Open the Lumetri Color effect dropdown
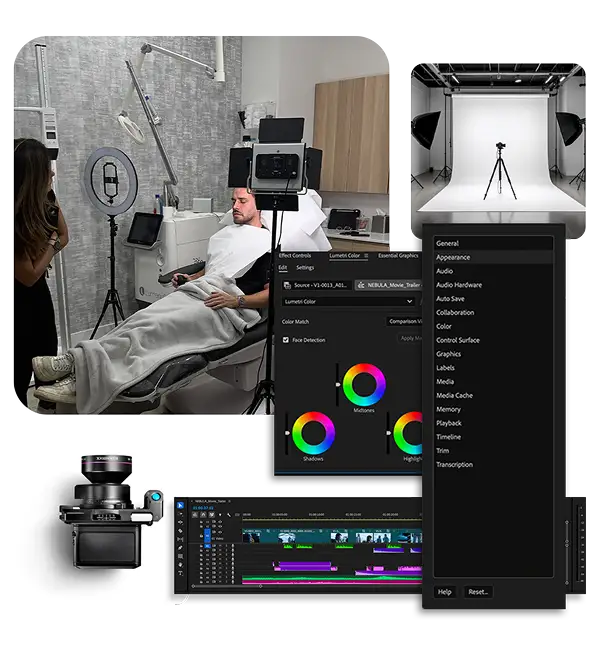 (x=347, y=301)
